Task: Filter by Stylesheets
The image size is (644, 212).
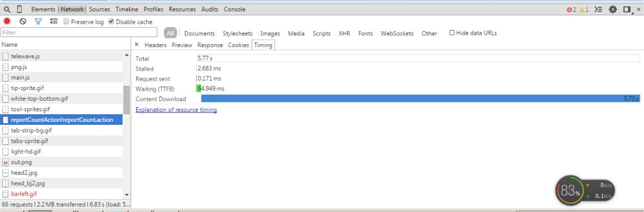Action: (237, 34)
